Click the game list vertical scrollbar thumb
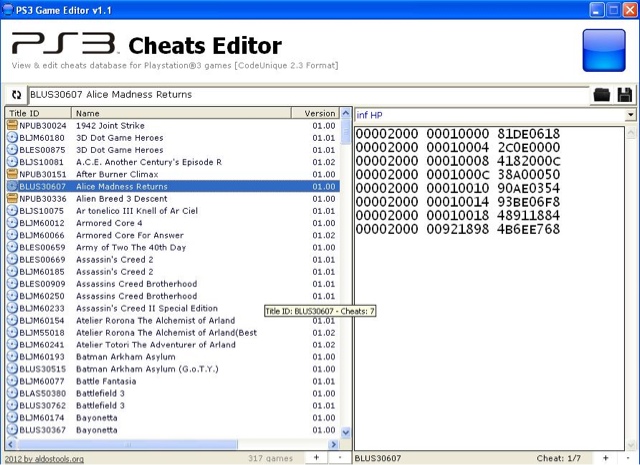The height and width of the screenshot is (465, 640). (x=345, y=131)
